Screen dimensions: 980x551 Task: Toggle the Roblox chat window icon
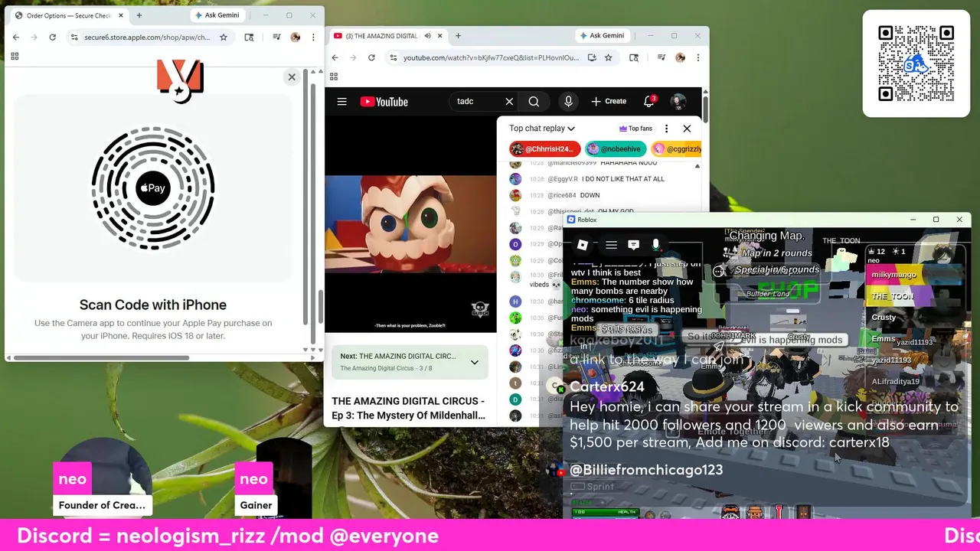[x=633, y=245]
